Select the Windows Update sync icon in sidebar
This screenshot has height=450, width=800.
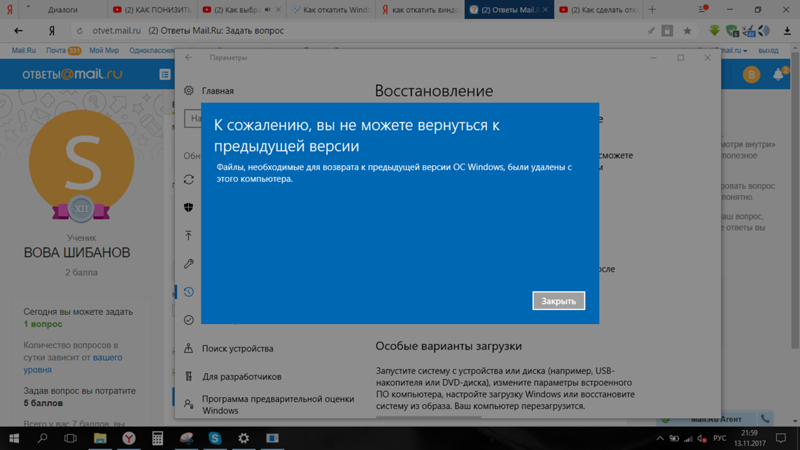click(x=189, y=180)
